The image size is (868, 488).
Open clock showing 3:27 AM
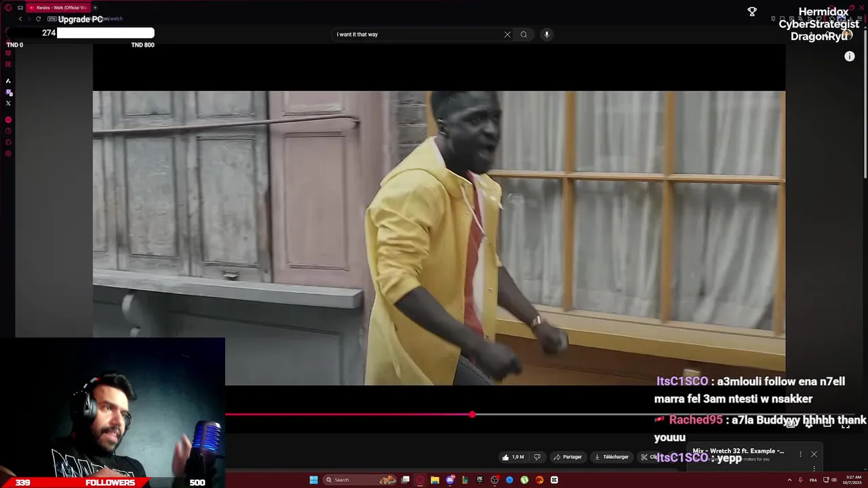(x=852, y=480)
